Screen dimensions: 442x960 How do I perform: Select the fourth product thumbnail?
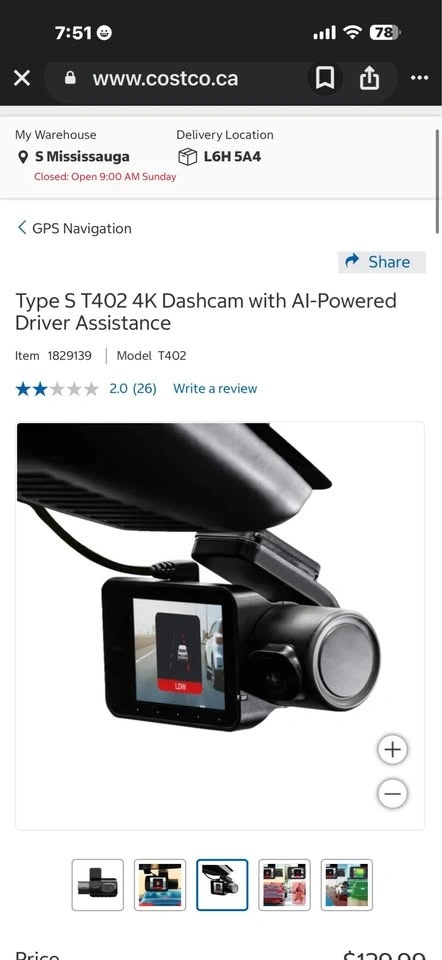point(284,885)
